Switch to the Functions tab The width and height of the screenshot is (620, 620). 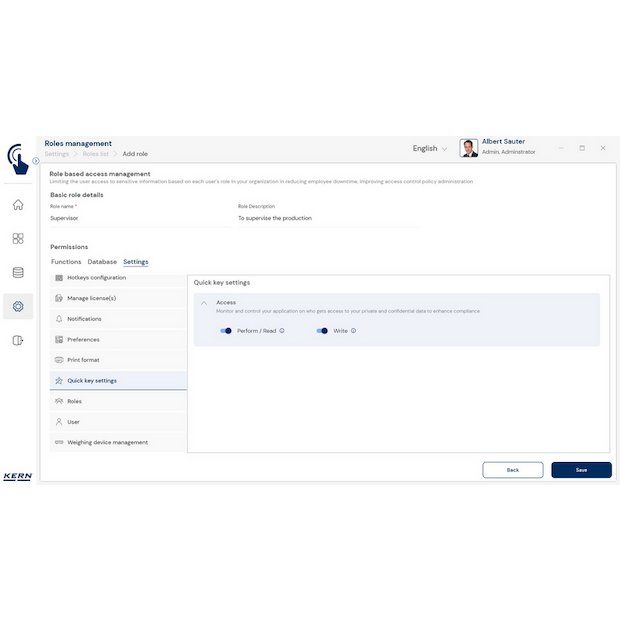pos(66,262)
